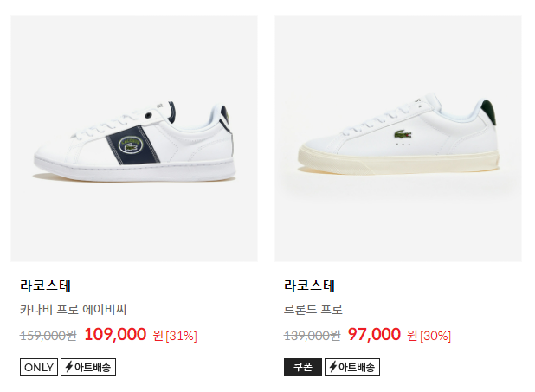Open the Lerond Pro sneaker image
Viewport: 535px width, 392px height.
[398, 138]
